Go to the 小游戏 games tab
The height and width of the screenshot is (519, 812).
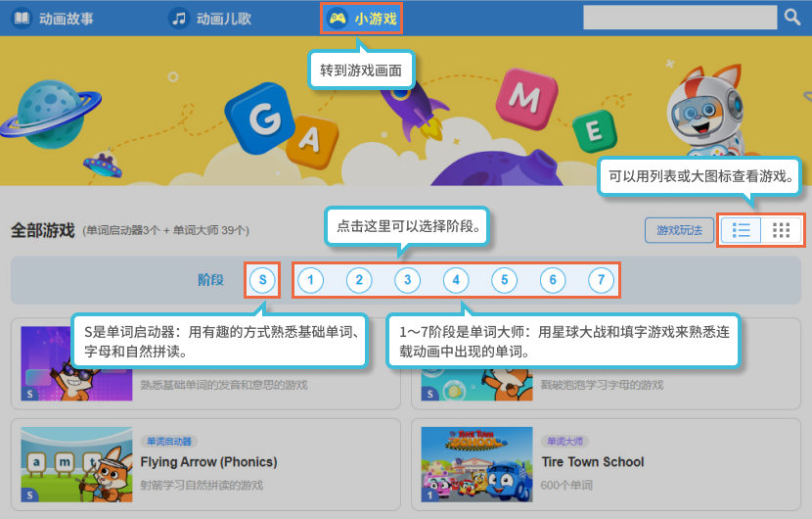[363, 18]
